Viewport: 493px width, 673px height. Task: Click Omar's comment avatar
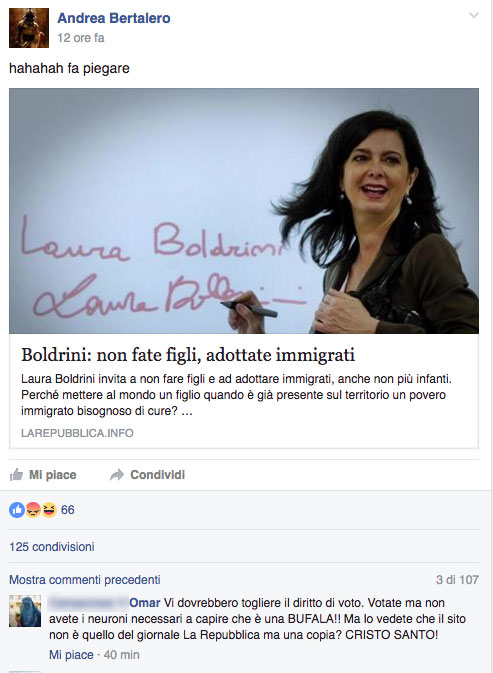point(25,611)
